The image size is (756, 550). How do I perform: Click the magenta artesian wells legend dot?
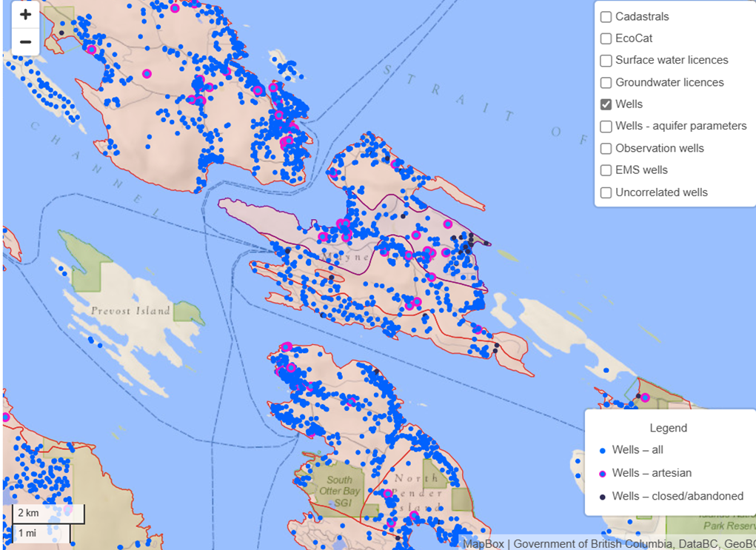click(603, 474)
